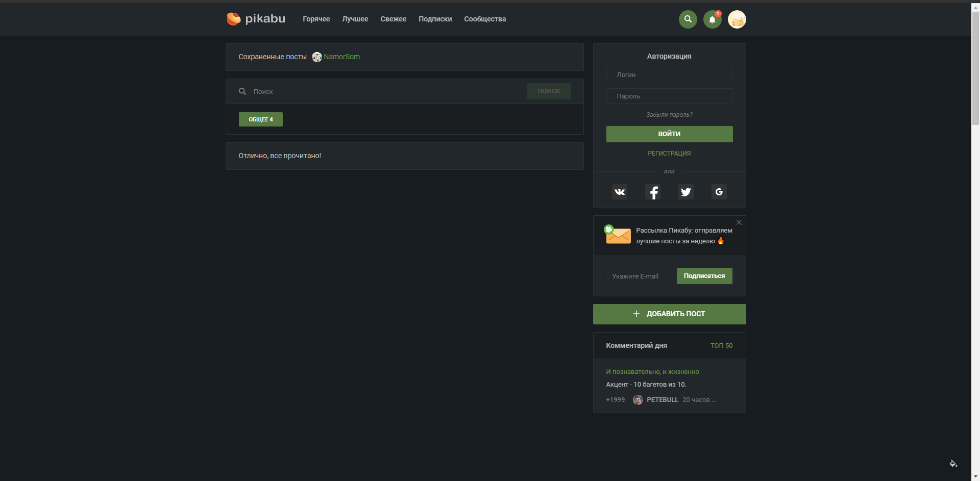980x481 pixels.
Task: Focus the saved posts Поиск field
Action: tap(388, 91)
